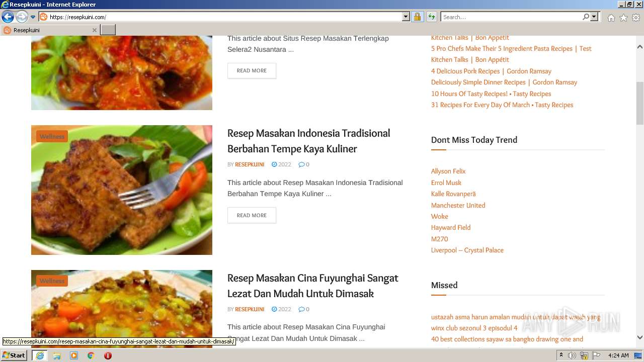644x362 pixels.
Task: Click the refresh page icon
Action: pos(431,17)
